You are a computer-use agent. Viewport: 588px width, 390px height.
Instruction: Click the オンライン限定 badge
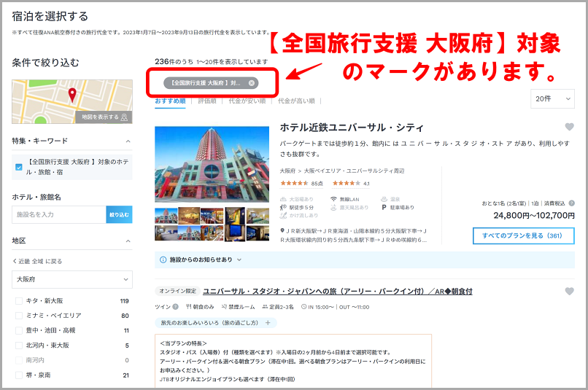click(177, 291)
